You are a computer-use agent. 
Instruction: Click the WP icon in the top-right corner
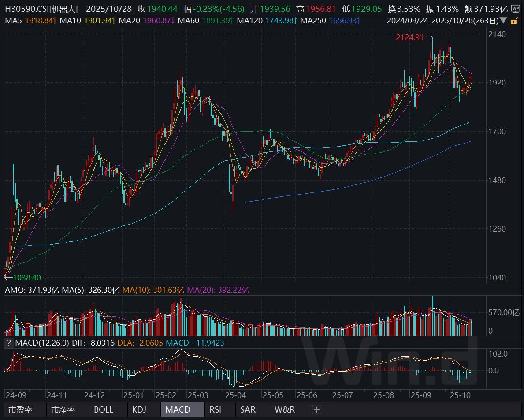tap(515, 9)
